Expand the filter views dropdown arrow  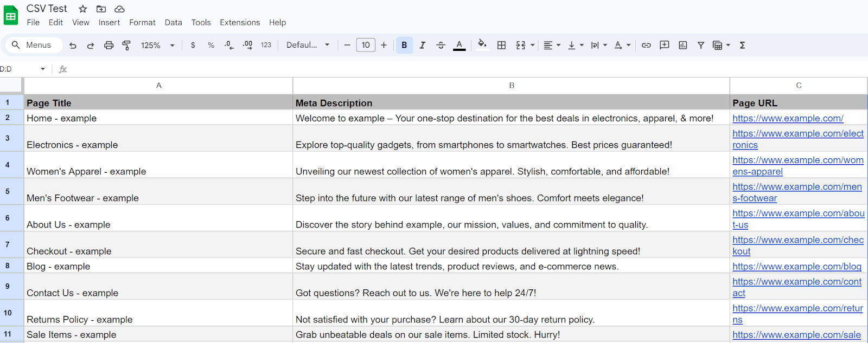tap(728, 46)
